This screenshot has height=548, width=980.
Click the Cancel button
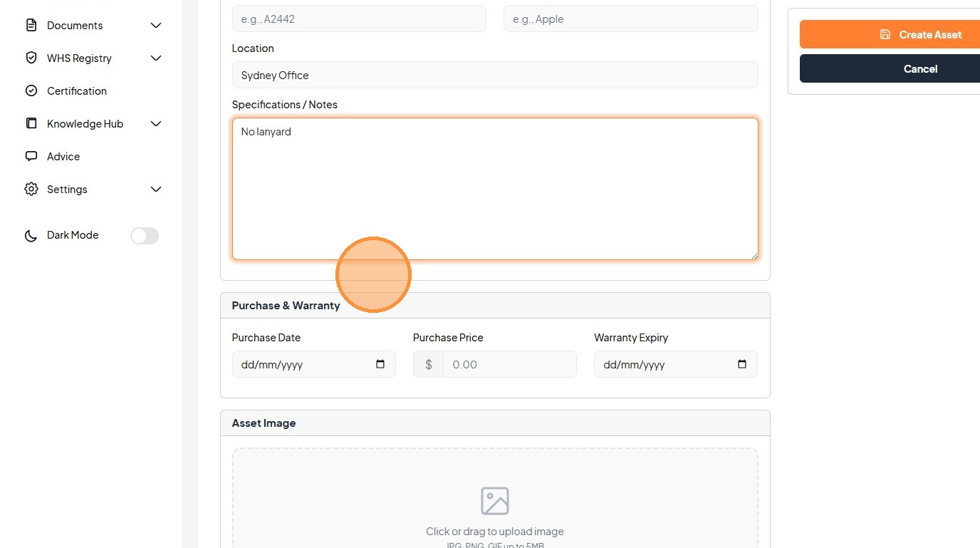pyautogui.click(x=890, y=68)
